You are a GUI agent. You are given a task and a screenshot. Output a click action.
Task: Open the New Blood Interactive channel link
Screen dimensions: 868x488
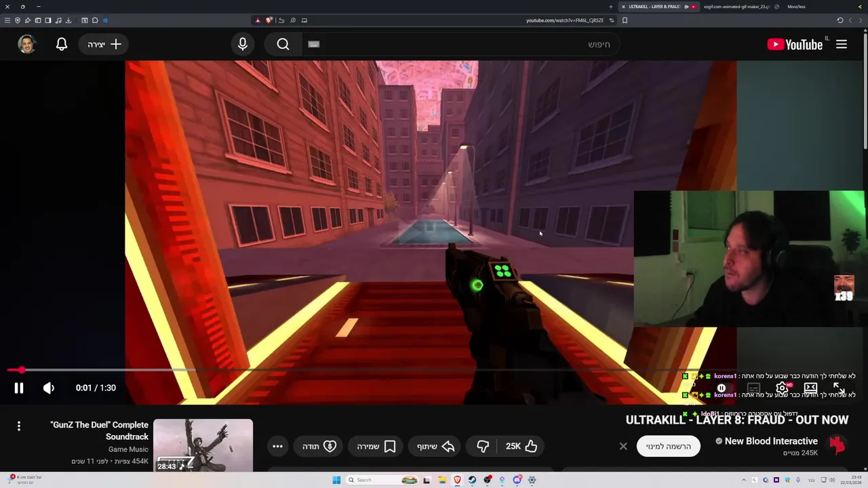click(x=771, y=441)
